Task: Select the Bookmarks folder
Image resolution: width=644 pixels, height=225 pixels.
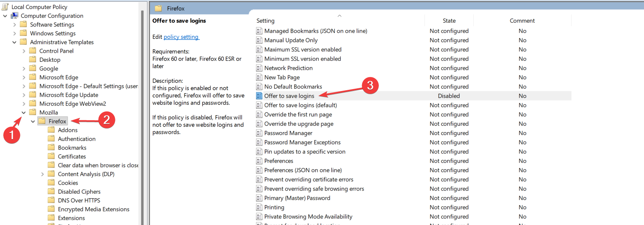Action: [x=72, y=148]
